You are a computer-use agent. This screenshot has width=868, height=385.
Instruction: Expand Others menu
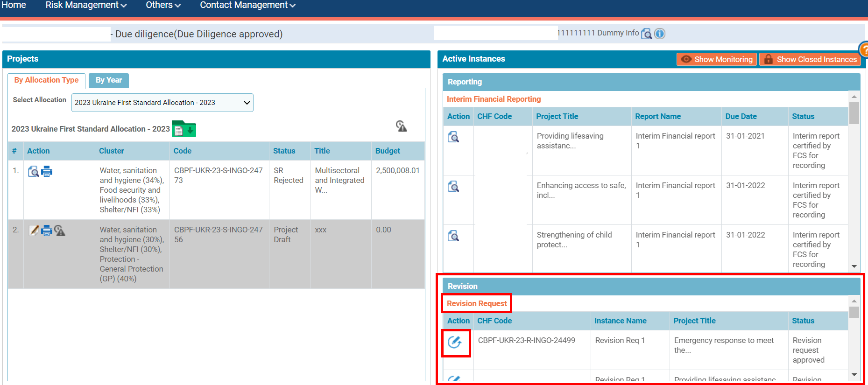click(x=163, y=5)
